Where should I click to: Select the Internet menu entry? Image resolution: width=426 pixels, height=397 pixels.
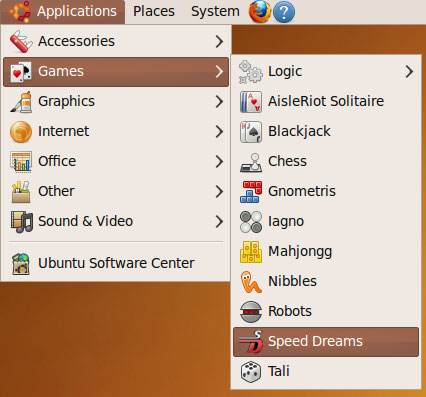116,131
